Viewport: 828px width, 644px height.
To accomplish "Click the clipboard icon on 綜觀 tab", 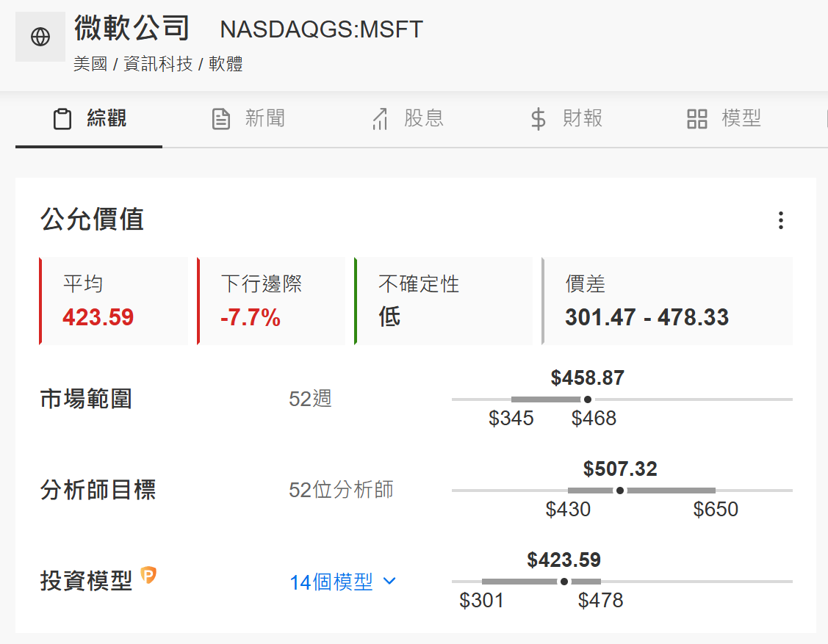I will [62, 119].
